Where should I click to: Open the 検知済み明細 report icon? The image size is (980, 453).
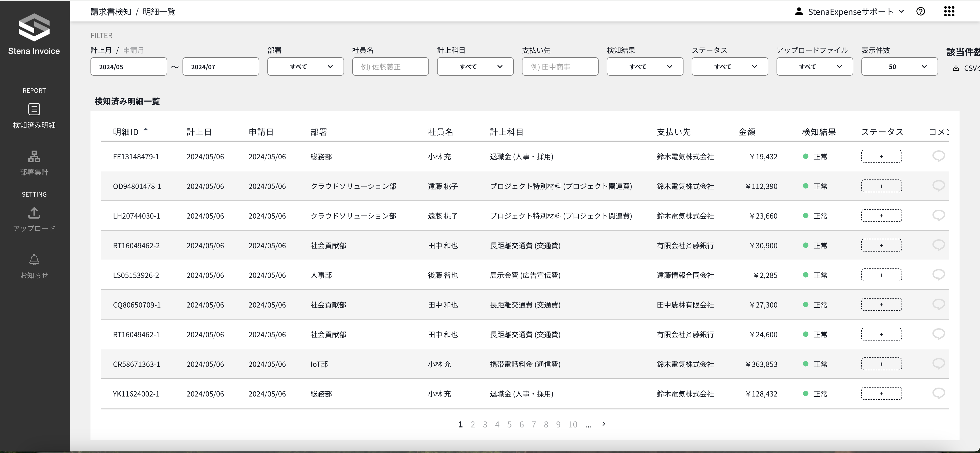[34, 109]
